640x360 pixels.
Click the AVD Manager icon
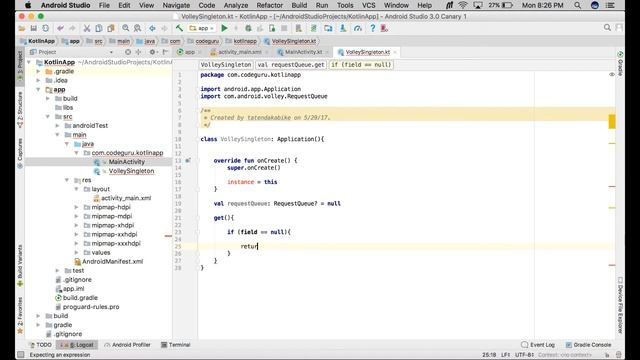tap(299, 28)
